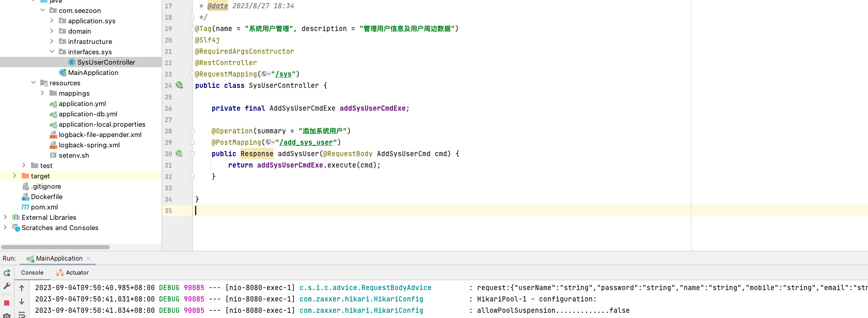
Task: Click the Spring icon on MainApplication run tab
Action: pos(30,259)
